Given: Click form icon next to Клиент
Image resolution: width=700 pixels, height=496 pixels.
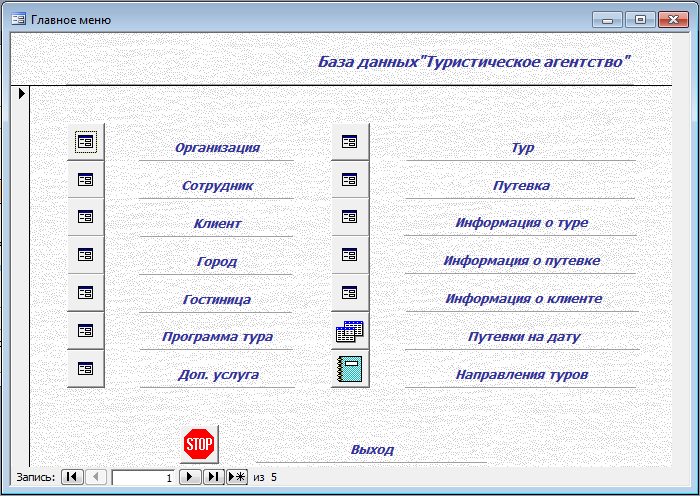Looking at the screenshot, I should pos(85,217).
